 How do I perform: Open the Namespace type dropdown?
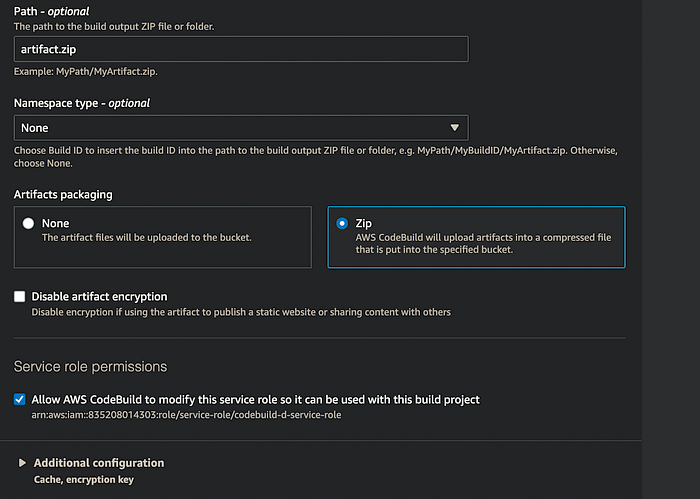click(x=240, y=127)
